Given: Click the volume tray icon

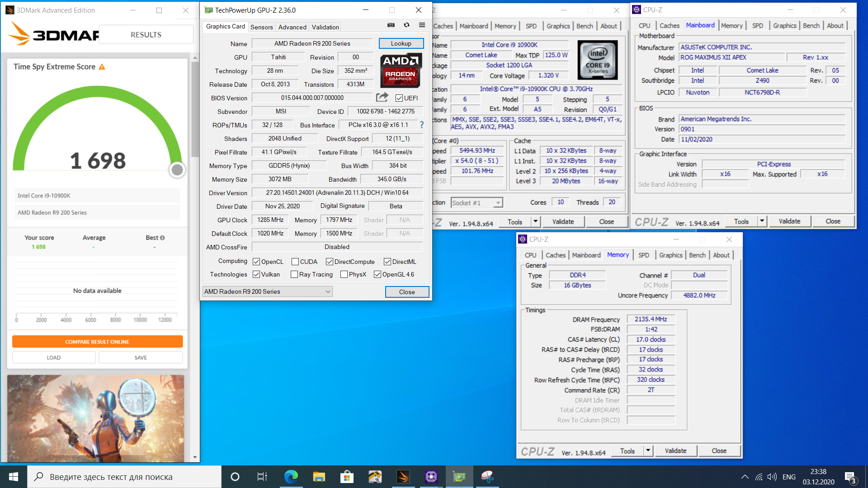Looking at the screenshot, I should [772, 477].
